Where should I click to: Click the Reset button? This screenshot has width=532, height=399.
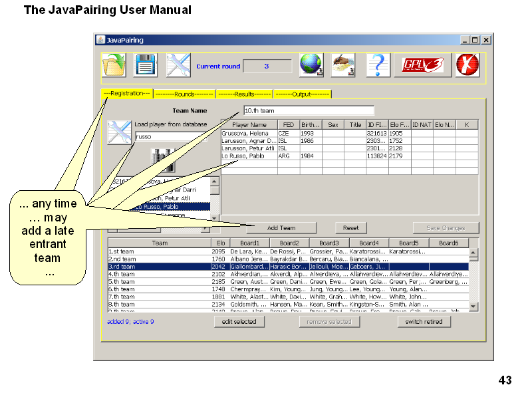pyautogui.click(x=350, y=228)
